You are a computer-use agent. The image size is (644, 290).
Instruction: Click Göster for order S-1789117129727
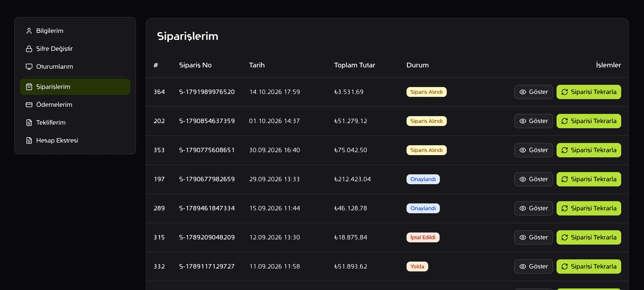(533, 266)
